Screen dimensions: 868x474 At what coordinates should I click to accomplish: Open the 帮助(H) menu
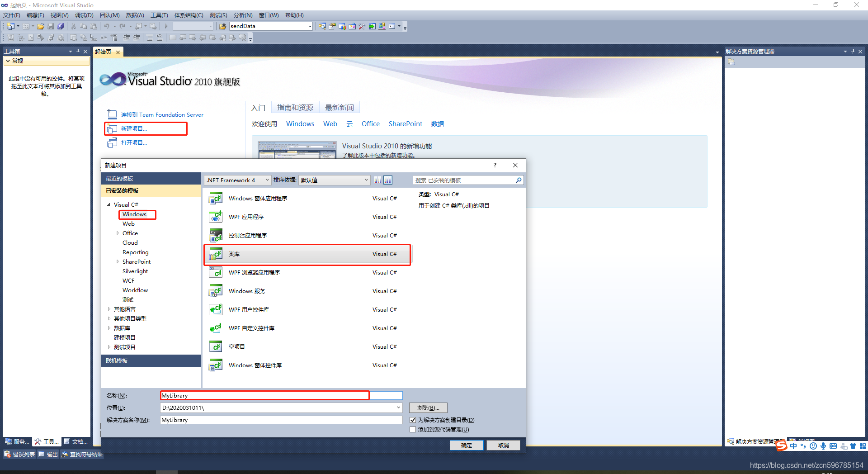(294, 15)
